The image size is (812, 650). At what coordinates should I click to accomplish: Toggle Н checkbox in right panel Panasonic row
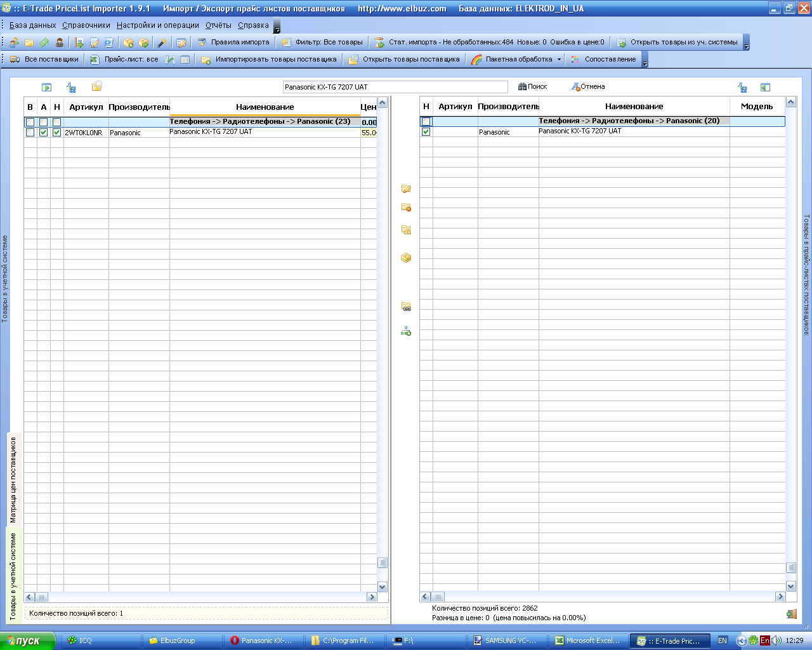[x=426, y=131]
